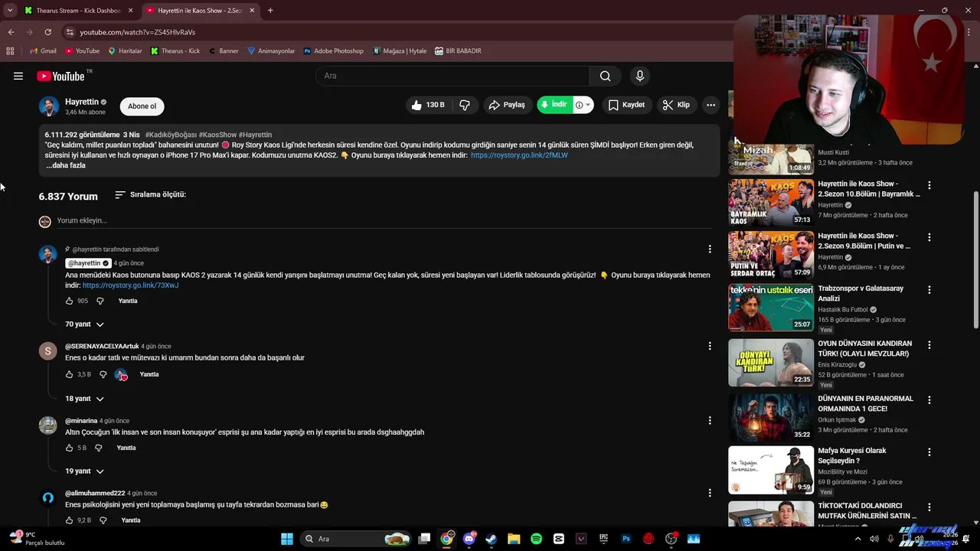This screenshot has width=980, height=551.
Task: Expand 70 yanıt replies
Action: 84,324
